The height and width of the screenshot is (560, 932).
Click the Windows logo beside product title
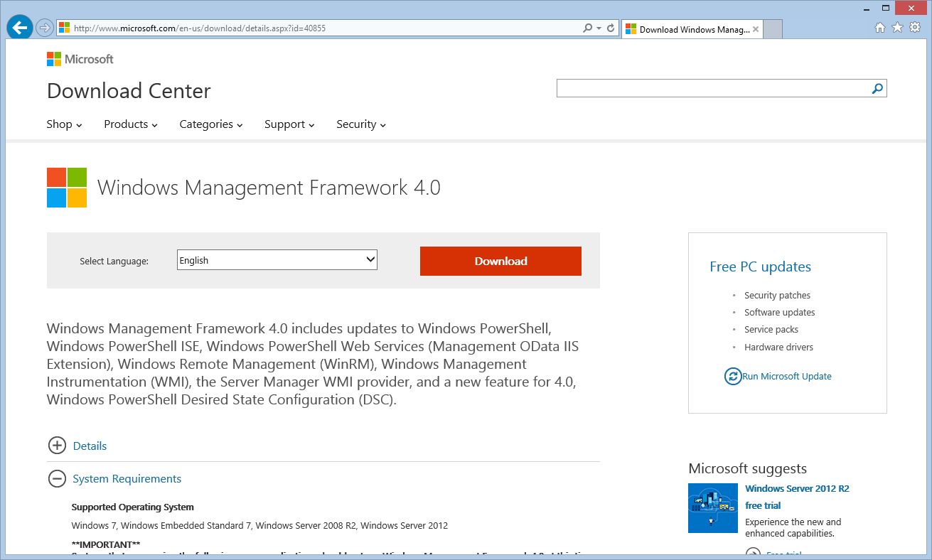pyautogui.click(x=67, y=188)
